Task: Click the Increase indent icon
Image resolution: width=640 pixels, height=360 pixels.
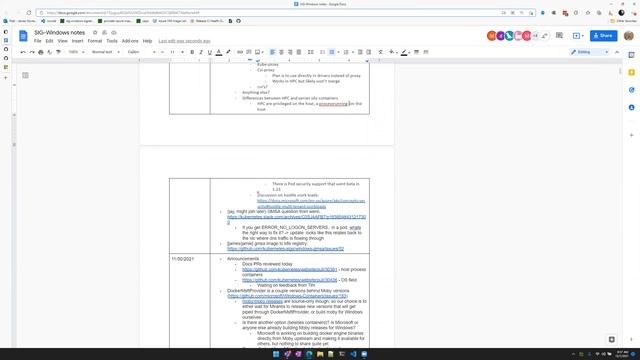Action: pos(369,52)
